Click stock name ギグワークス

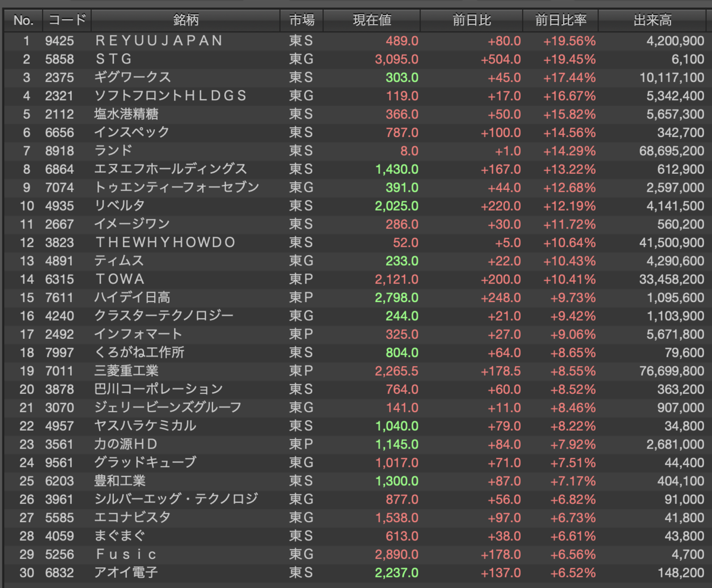point(132,77)
